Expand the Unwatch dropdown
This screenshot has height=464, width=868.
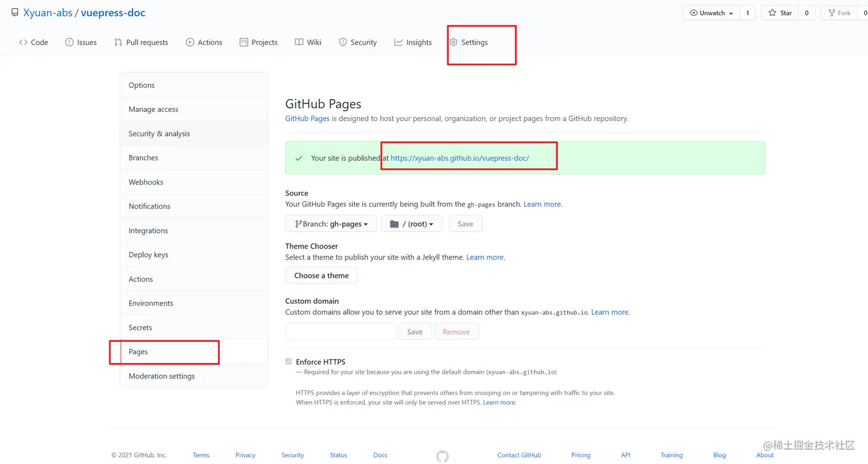[x=711, y=13]
